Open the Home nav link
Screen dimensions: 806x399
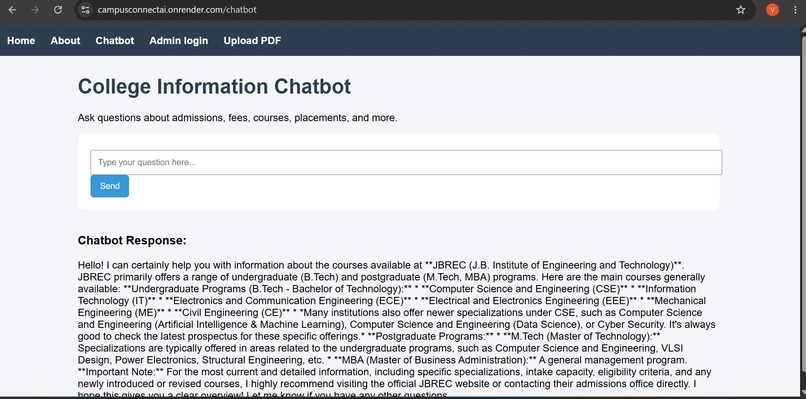click(21, 41)
